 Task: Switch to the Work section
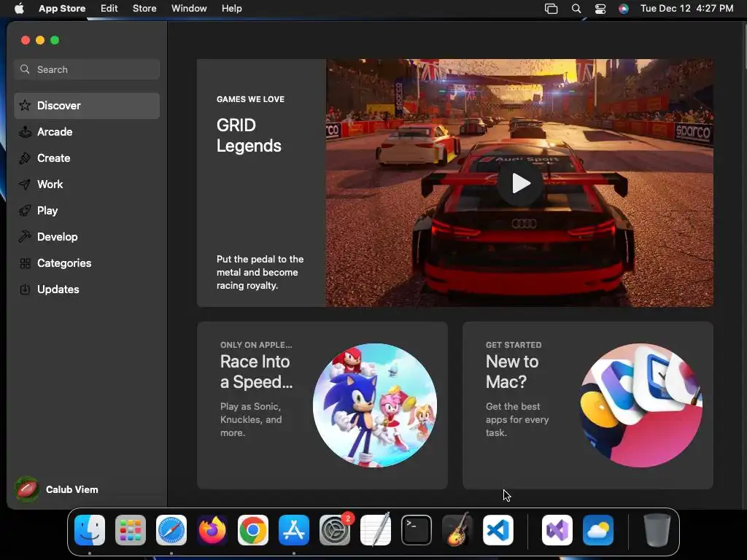click(x=87, y=184)
